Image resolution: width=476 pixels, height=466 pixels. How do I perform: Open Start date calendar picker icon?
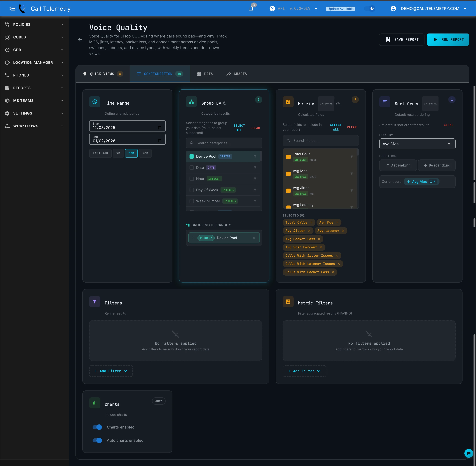coord(160,127)
